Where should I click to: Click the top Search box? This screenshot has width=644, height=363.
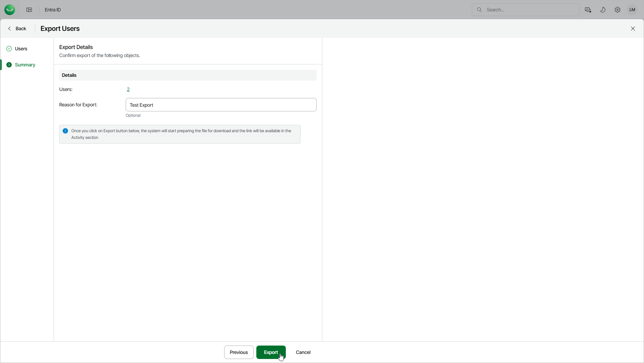pos(529,10)
